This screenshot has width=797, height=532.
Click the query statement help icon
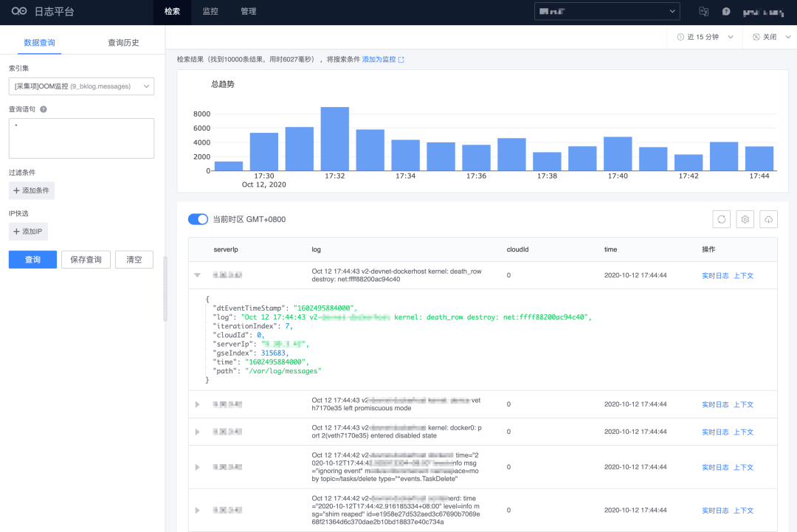(x=44, y=109)
